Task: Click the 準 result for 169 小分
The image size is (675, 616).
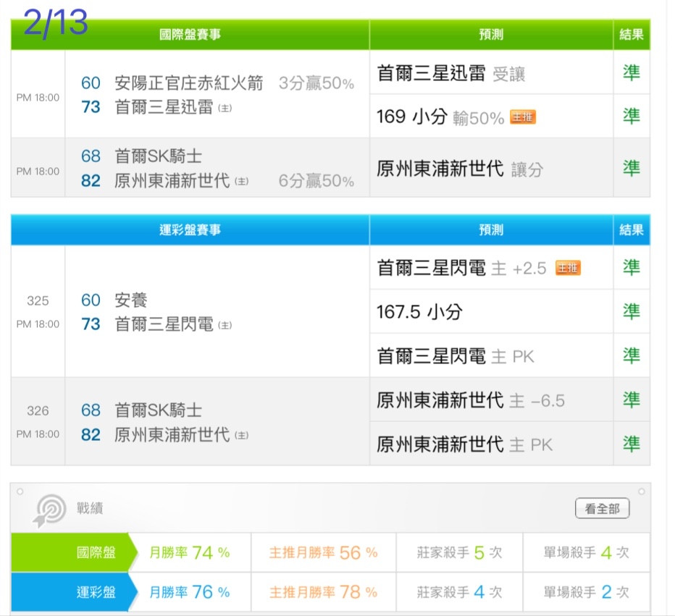Action: 631,116
